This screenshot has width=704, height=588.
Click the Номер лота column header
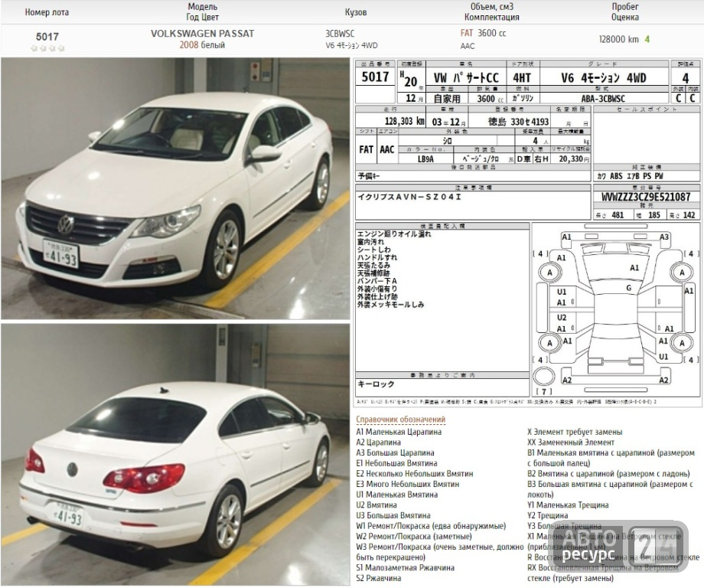47,12
